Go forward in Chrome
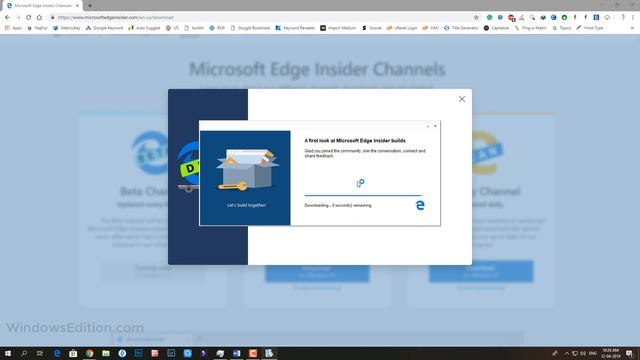Viewport: 640px width, 360px height. pyautogui.click(x=18, y=18)
